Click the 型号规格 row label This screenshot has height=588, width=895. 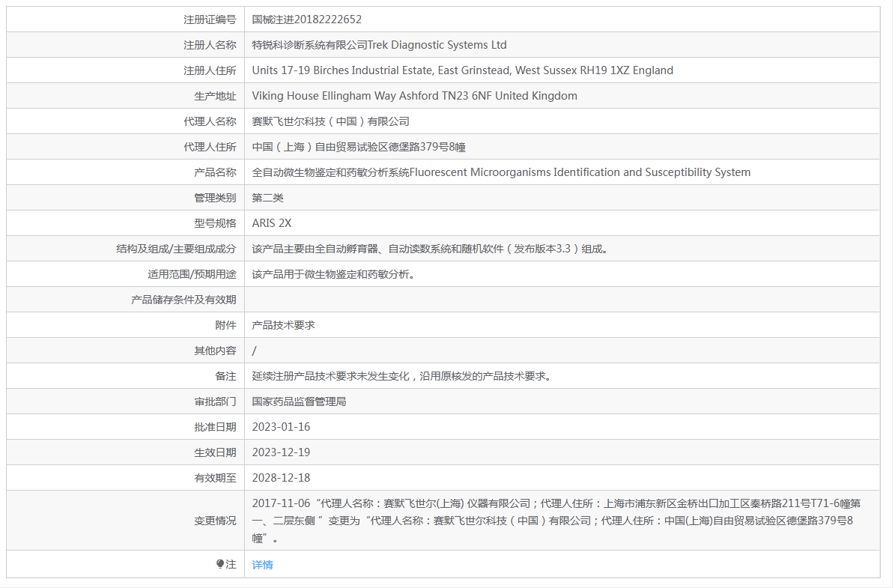215,223
